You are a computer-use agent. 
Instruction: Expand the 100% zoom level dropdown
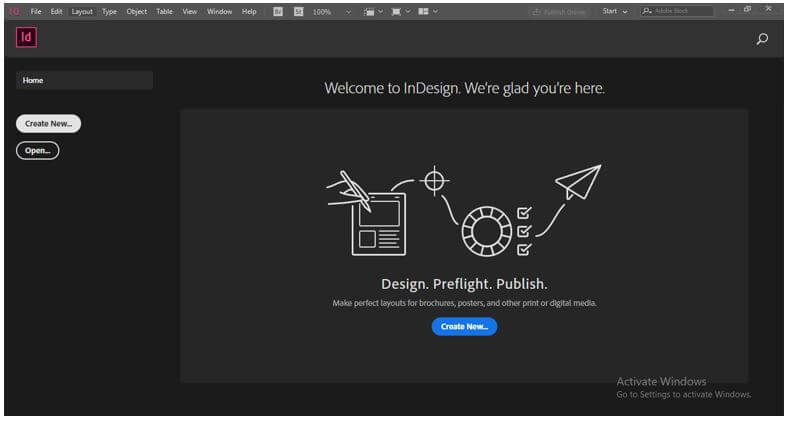(348, 12)
